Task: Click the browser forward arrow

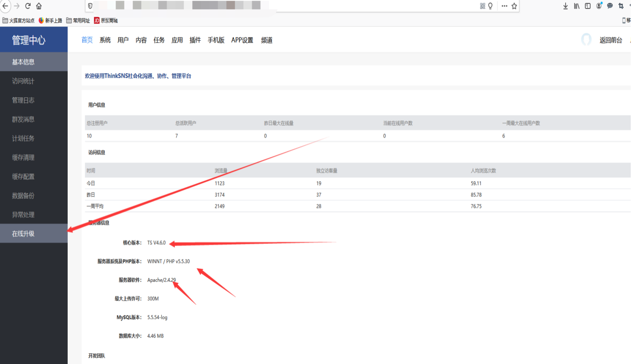Action: coord(17,6)
